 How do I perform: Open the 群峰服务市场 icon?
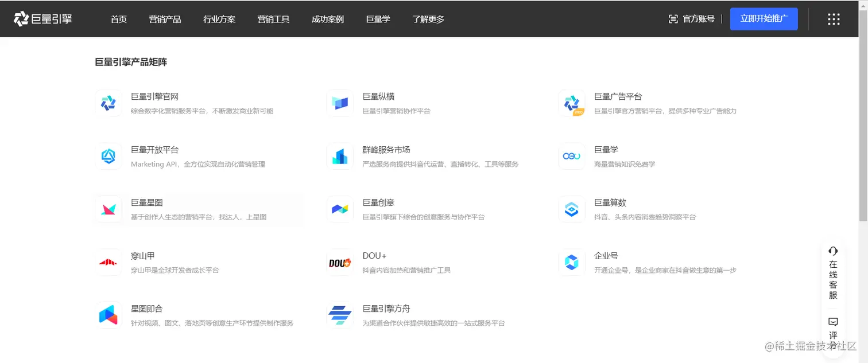point(340,156)
